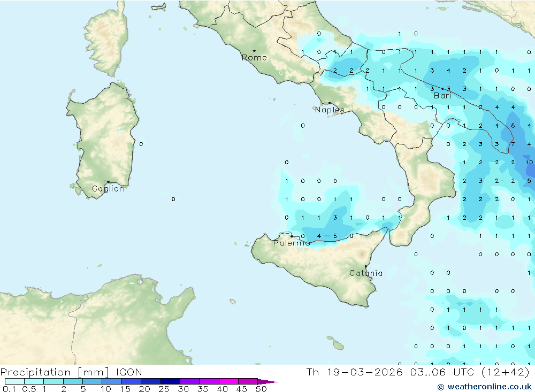
Task: Click the Cagliari city label
Action: (109, 189)
